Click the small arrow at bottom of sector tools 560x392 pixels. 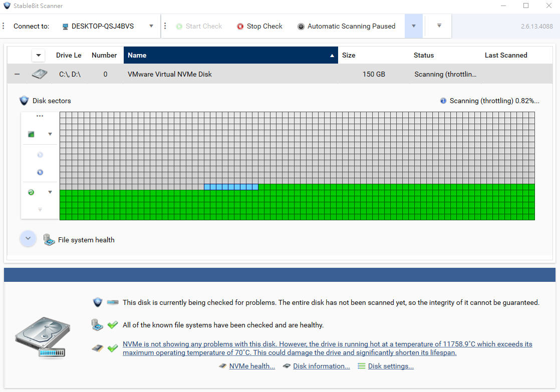(40, 210)
